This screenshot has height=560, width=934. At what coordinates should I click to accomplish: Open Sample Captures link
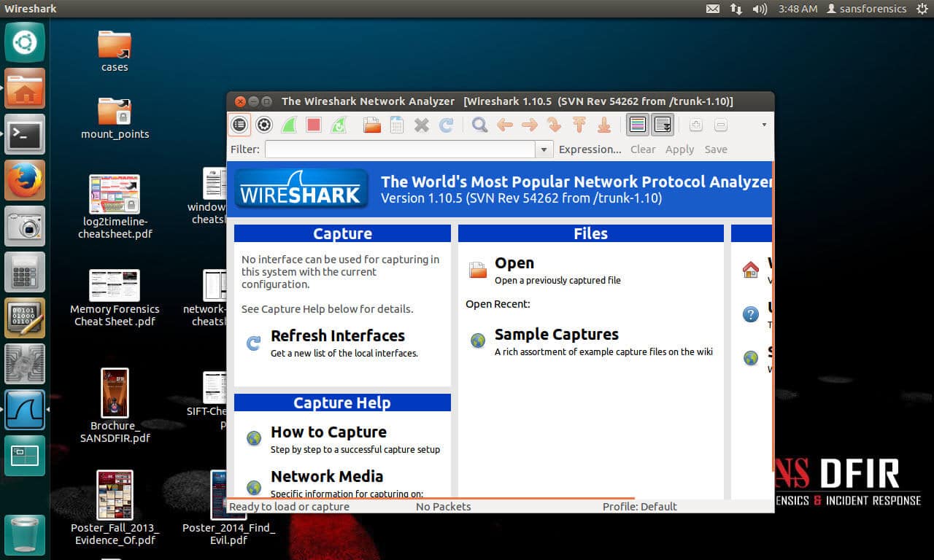coord(557,335)
